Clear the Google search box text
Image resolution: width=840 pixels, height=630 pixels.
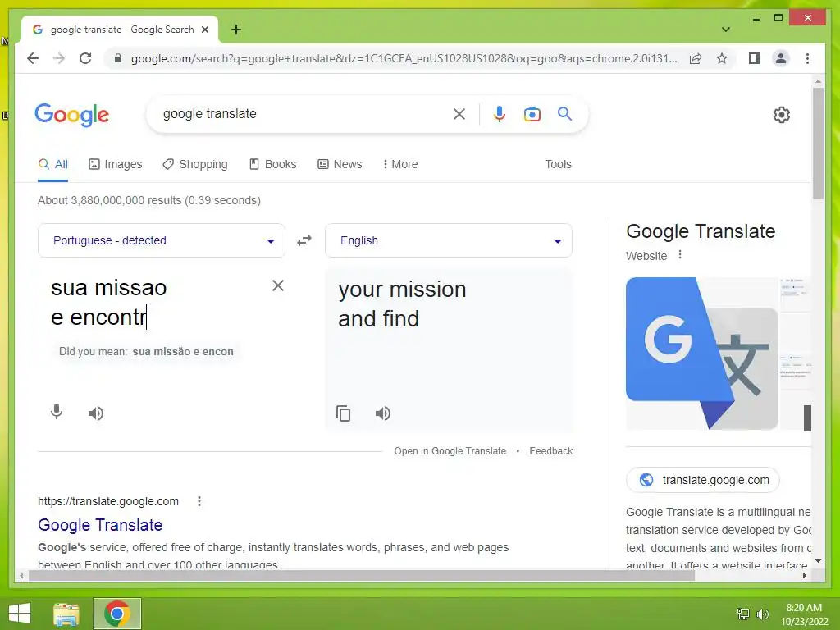tap(459, 113)
